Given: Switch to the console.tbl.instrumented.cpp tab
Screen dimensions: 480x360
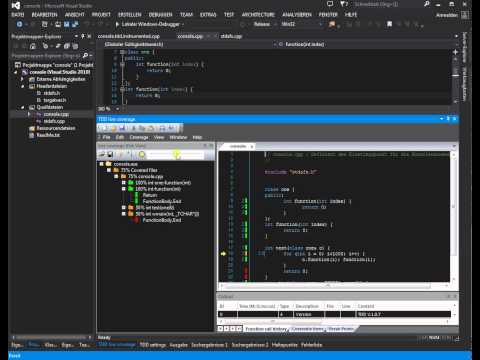Looking at the screenshot, I should [x=129, y=36].
